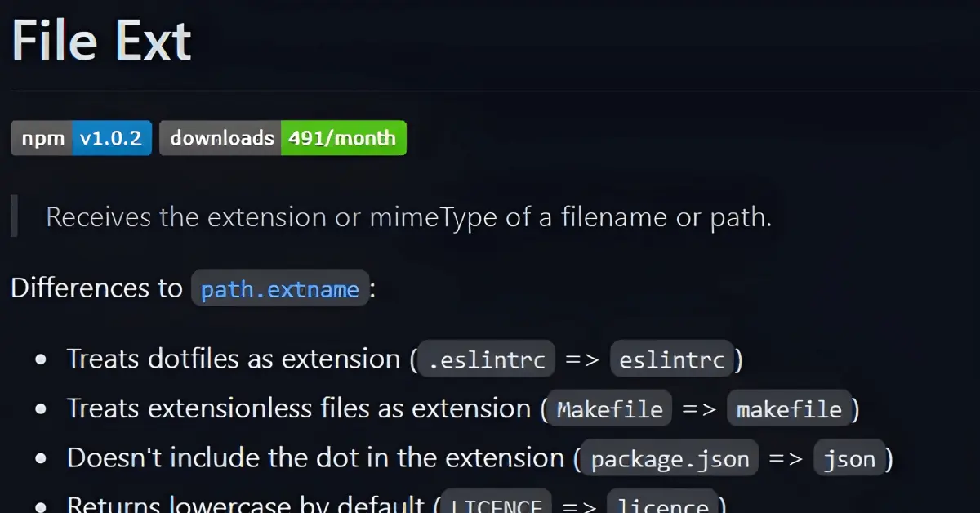Click the json result code snippet

click(849, 459)
